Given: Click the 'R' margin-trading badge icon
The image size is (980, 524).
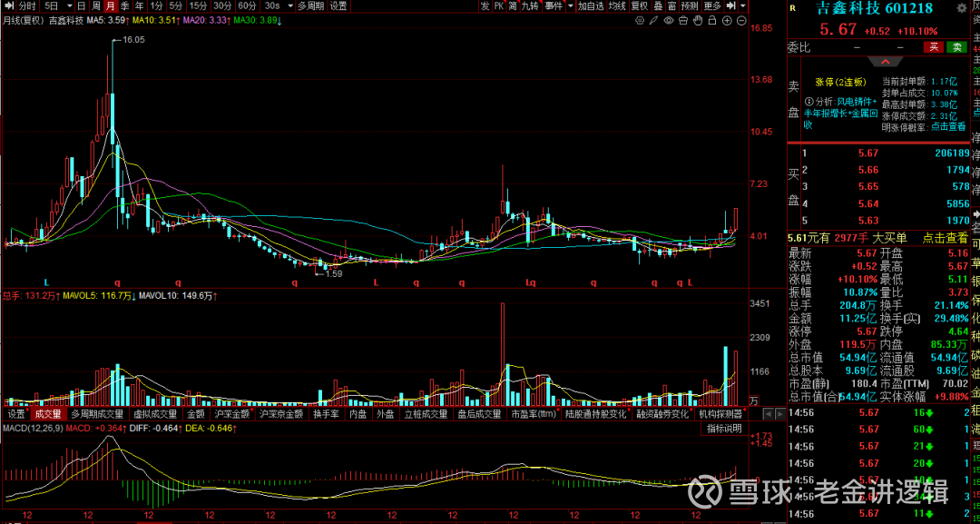Looking at the screenshot, I should click(x=792, y=8).
